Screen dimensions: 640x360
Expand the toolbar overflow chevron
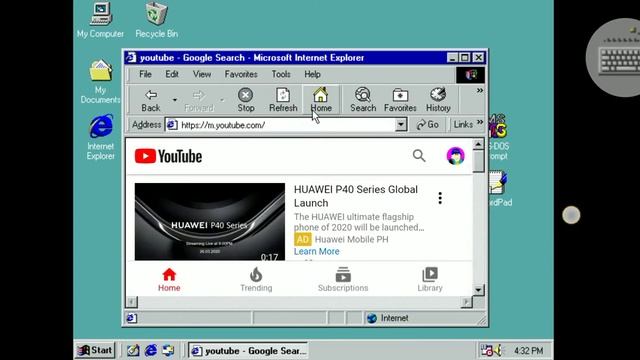tap(480, 90)
